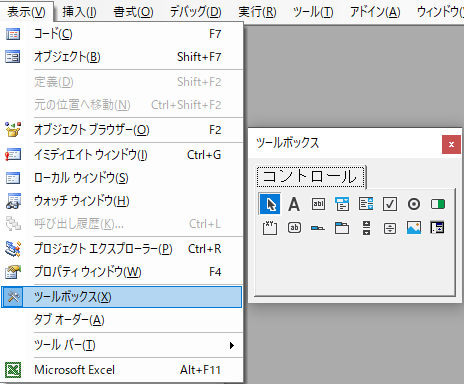Select the ListBox control tool

(x=366, y=204)
